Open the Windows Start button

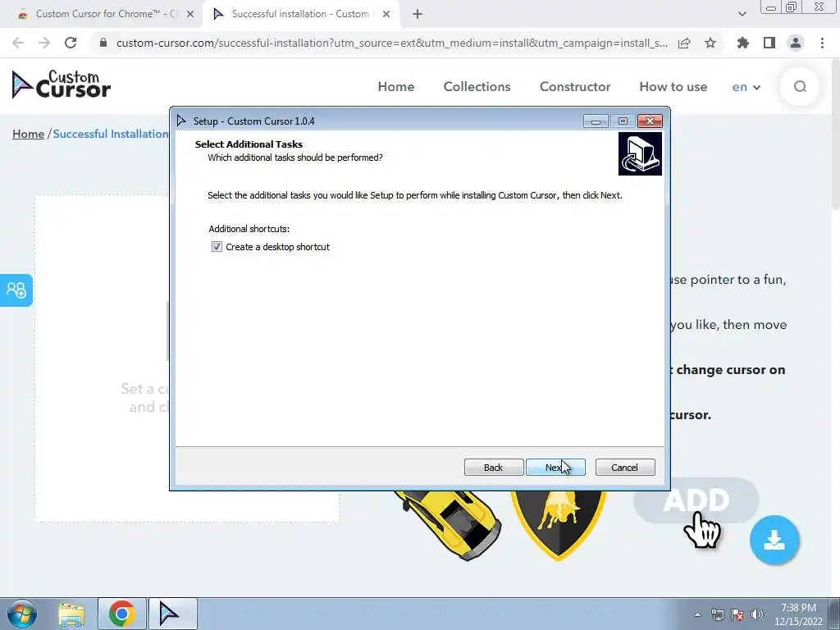tap(22, 614)
